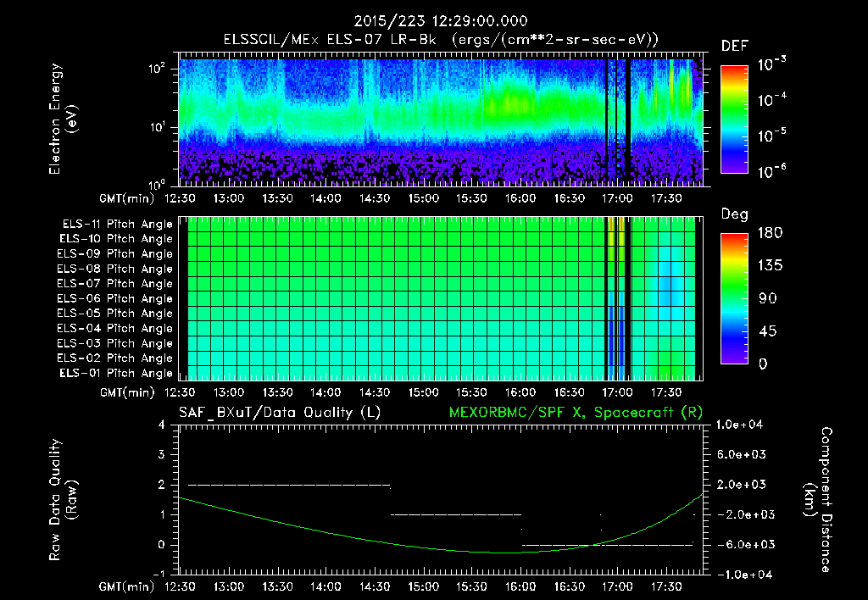Click the ELS-08 Pitch Angle row label
The height and width of the screenshot is (600, 868).
[115, 269]
